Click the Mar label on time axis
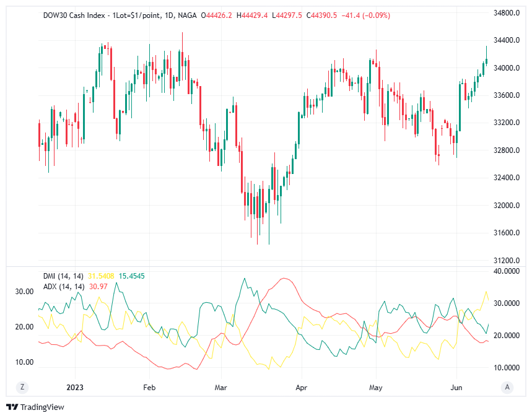The height and width of the screenshot is (418, 532). (x=221, y=387)
